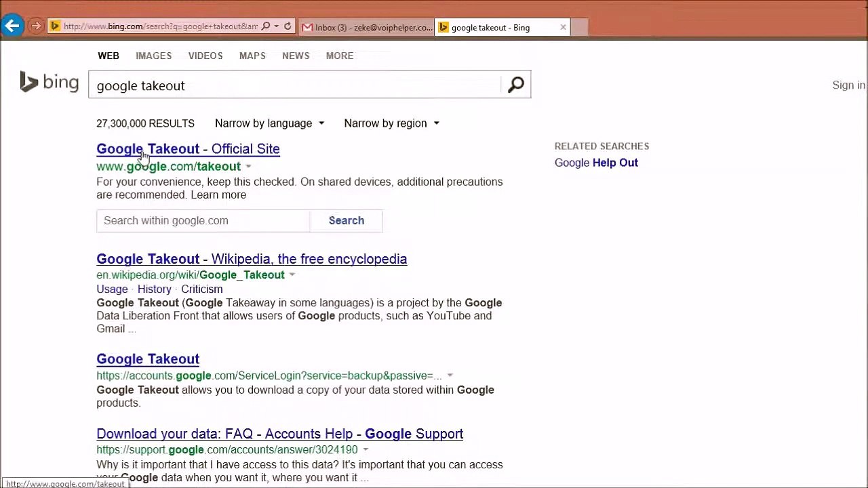Expand arrow next to www.google.com/takeout URL

(248, 167)
